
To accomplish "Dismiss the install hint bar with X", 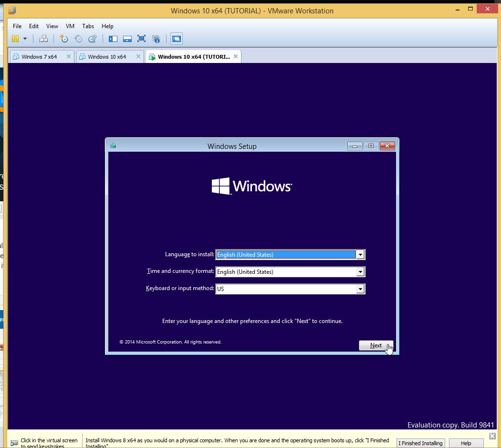I will 492,436.
